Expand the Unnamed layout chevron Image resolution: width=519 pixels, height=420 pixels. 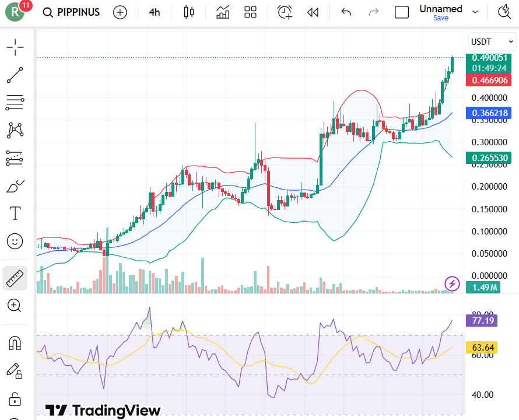475,12
